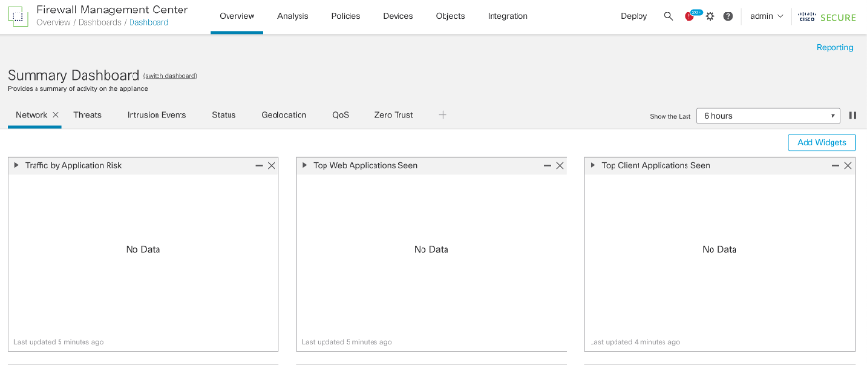Pause dashboard refresh with pause icon
Image resolution: width=868 pixels, height=365 pixels.
pos(853,116)
